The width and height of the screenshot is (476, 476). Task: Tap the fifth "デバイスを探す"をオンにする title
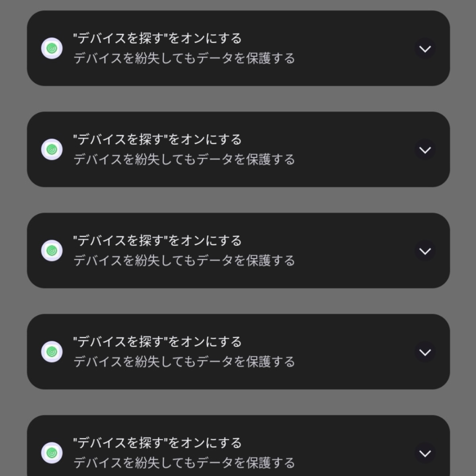pos(157,443)
